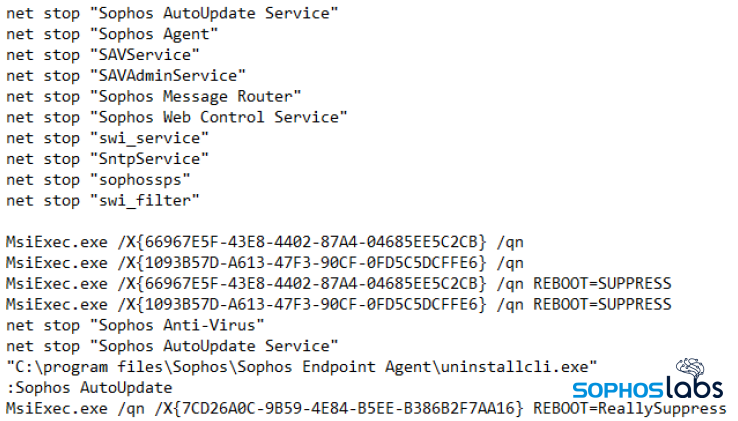Click the first line of the script
The width and height of the screenshot is (738, 421).
click(172, 12)
